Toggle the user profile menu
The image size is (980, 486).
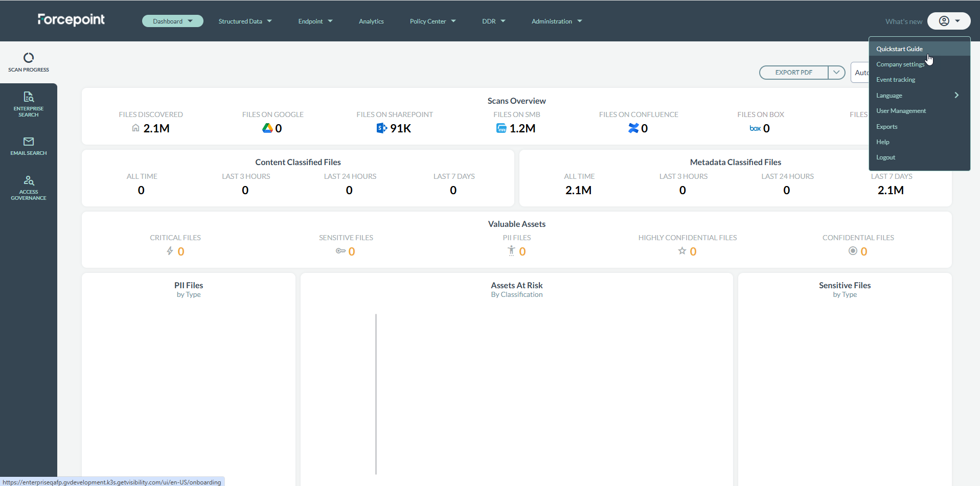949,21
